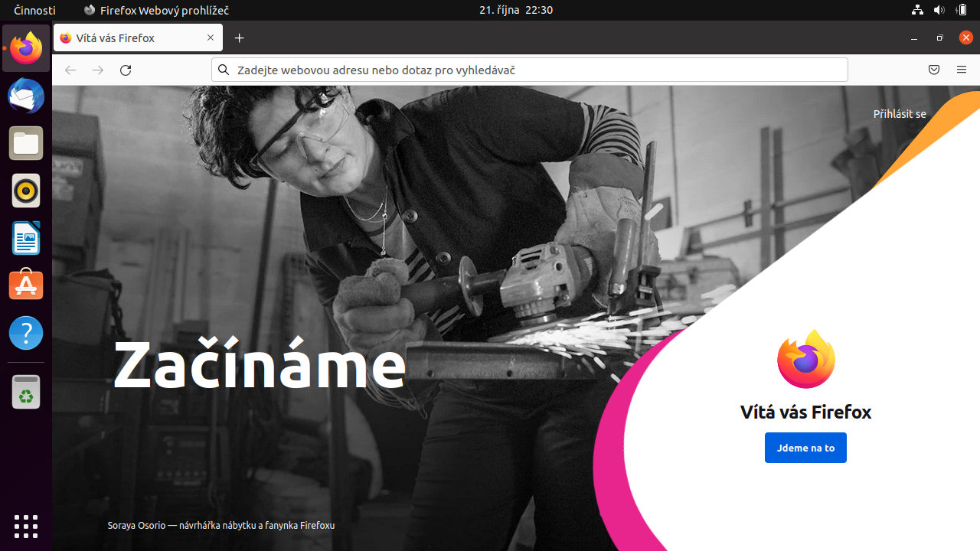980x551 pixels.
Task: Open the Činnosti activities menu
Action: point(34,10)
